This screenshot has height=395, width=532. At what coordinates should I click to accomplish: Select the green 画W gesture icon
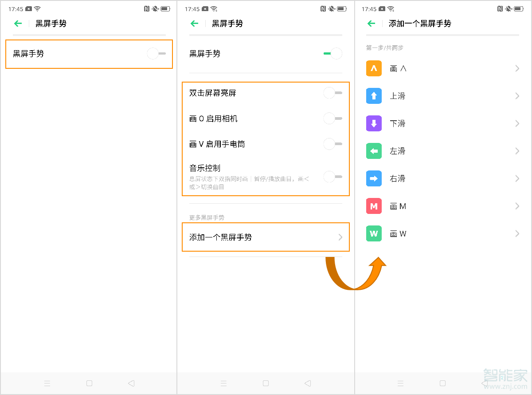[x=374, y=233]
